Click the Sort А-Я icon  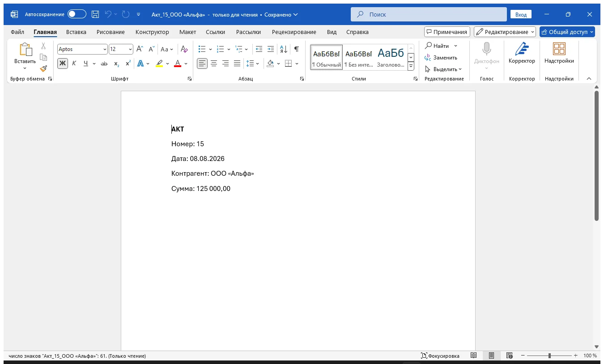283,49
